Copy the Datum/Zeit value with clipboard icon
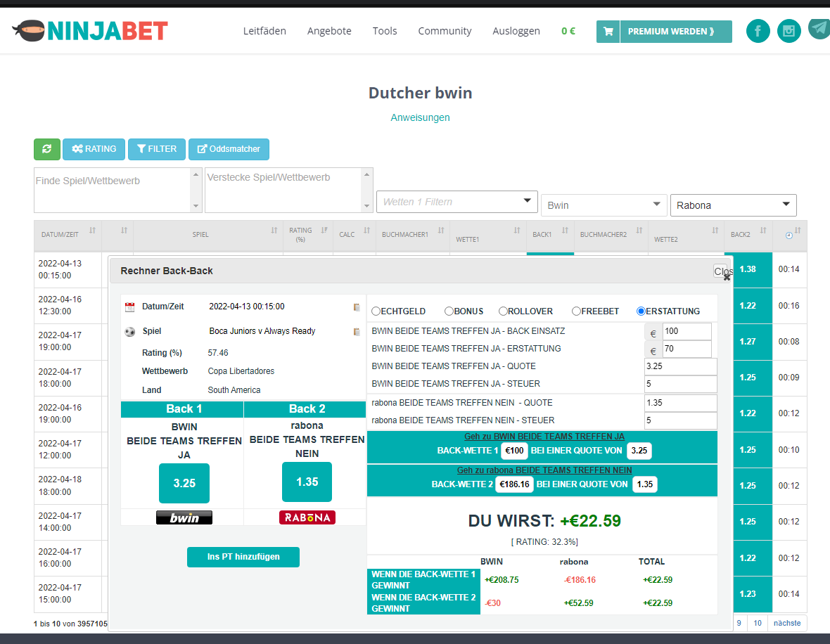Image resolution: width=830 pixels, height=644 pixels. 357,307
